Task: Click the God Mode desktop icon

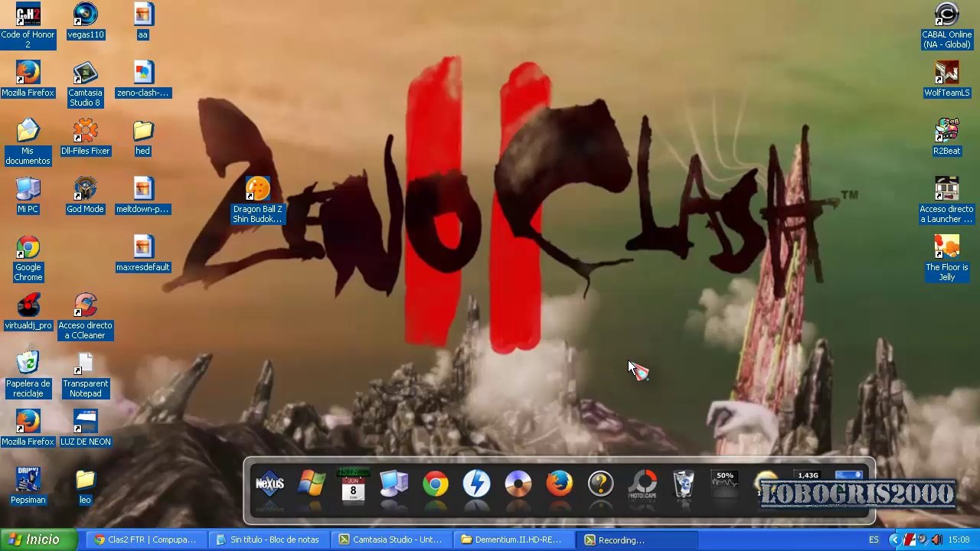Action: coord(85,195)
